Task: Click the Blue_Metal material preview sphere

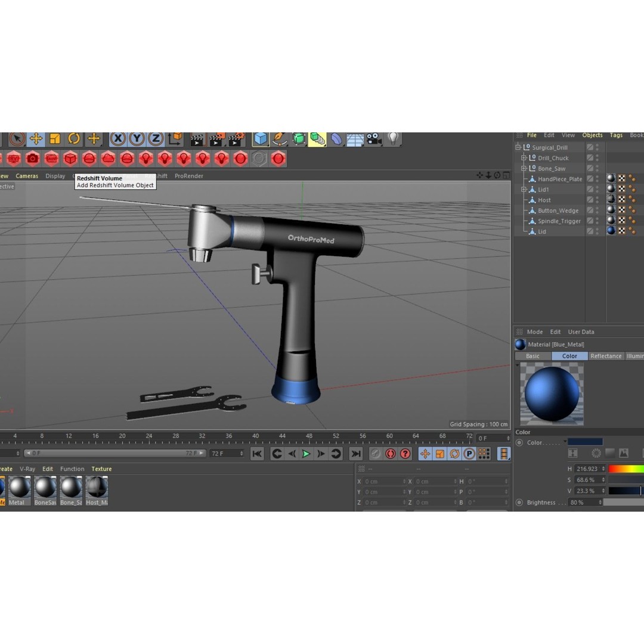Action: 552,394
